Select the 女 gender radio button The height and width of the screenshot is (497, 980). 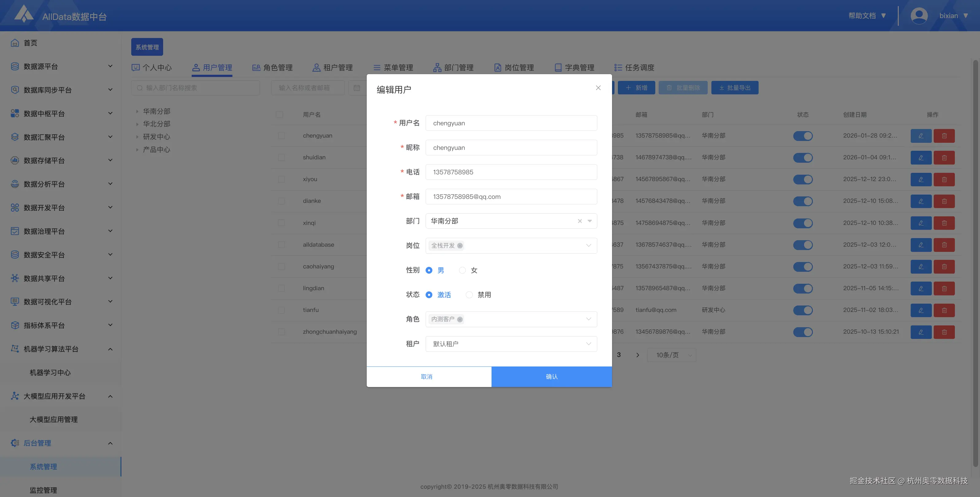(x=462, y=270)
